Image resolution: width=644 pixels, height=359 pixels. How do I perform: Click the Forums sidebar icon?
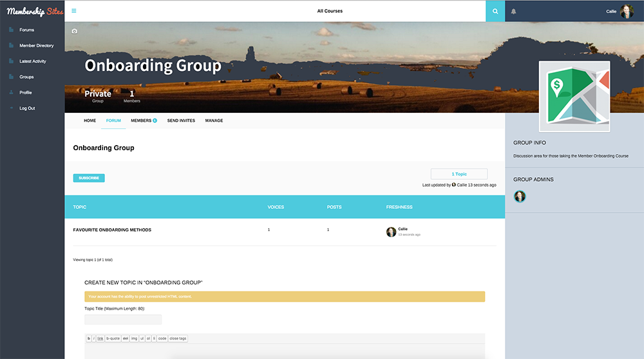[x=12, y=30]
